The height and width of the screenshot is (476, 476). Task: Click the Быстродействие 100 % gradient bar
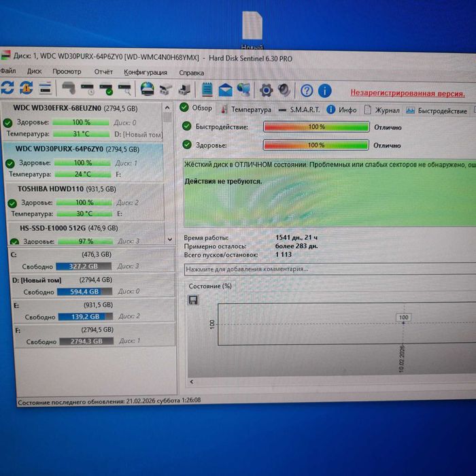(x=316, y=127)
